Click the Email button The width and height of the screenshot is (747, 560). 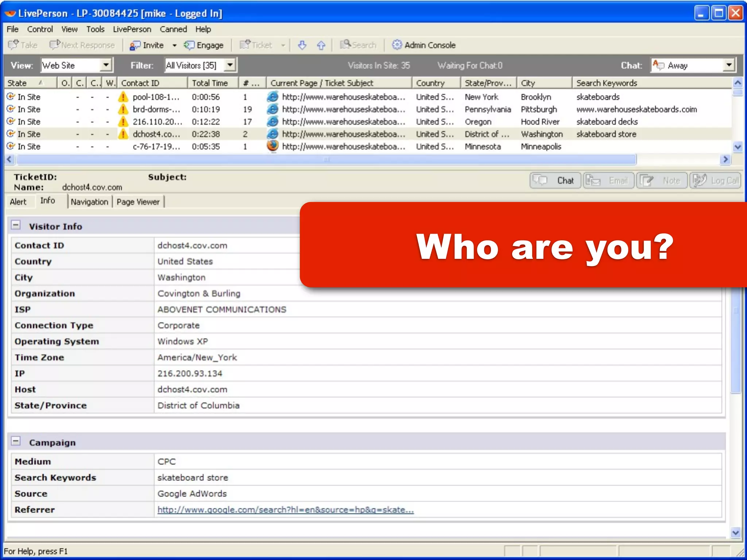[x=608, y=180]
